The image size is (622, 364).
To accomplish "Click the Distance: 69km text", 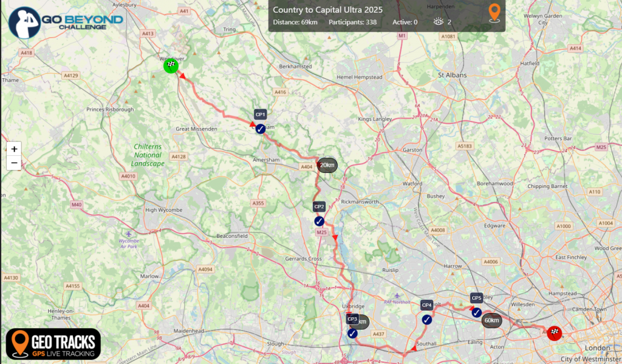I will click(x=295, y=22).
